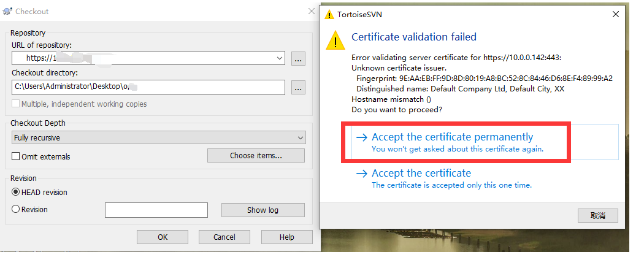Screen dimensions: 644x257
Task: Click the Checkout directory field
Action: click(x=148, y=87)
